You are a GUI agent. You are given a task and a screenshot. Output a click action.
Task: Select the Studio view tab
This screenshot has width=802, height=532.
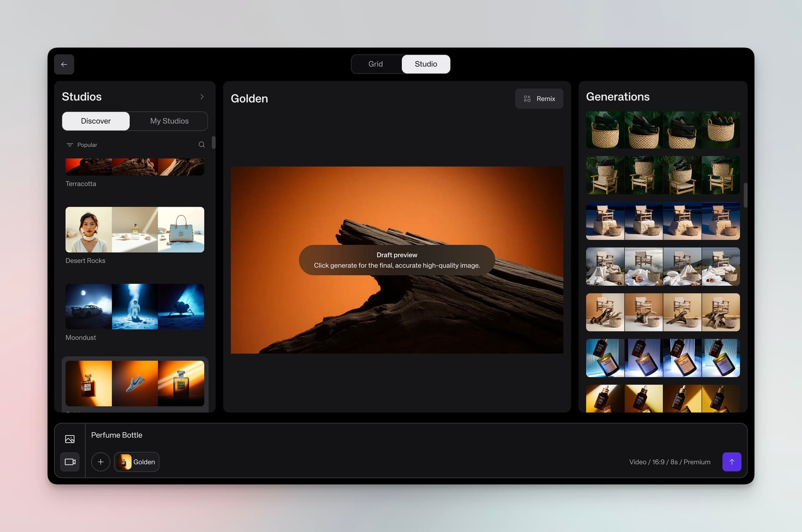tap(426, 64)
